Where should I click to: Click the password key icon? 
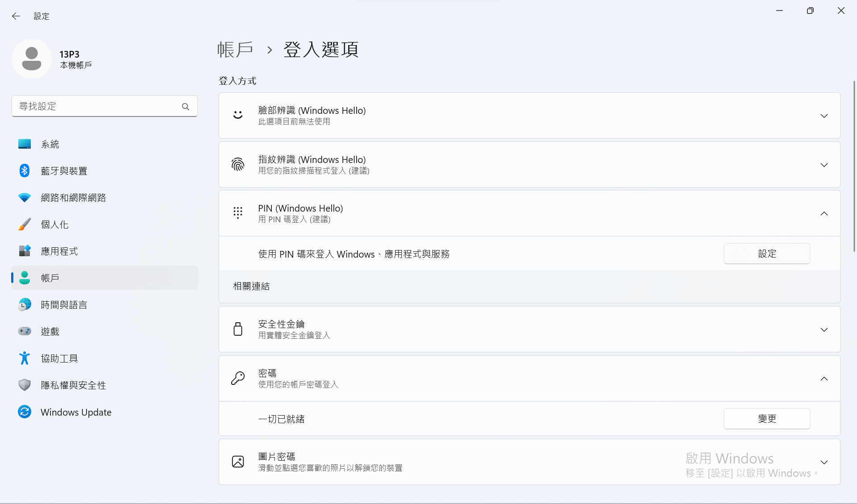pos(238,378)
